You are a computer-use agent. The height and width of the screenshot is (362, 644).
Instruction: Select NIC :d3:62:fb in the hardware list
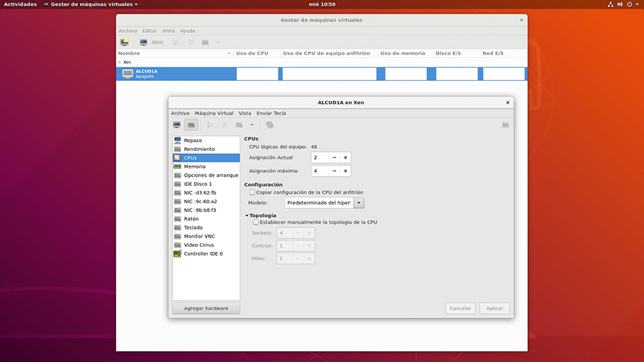[206, 192]
